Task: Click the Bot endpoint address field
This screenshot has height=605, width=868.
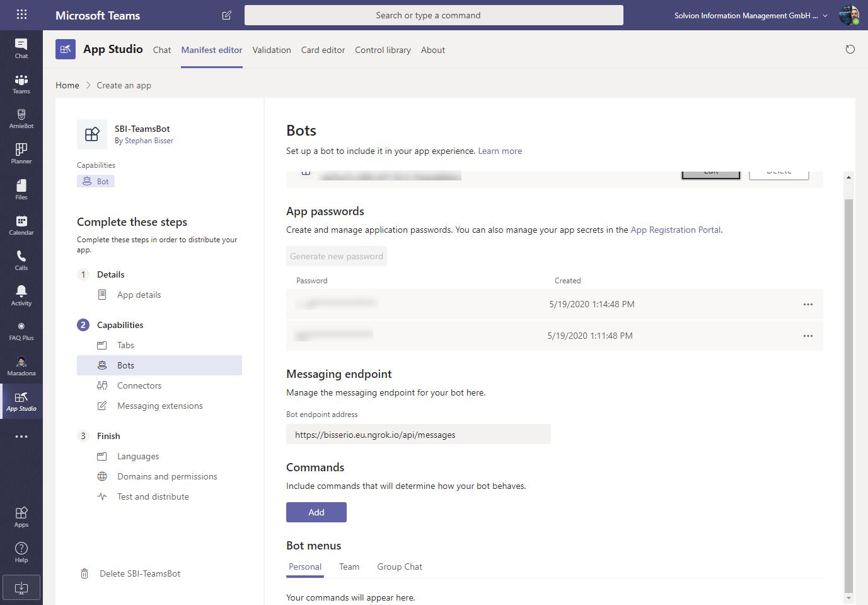Action: click(419, 434)
